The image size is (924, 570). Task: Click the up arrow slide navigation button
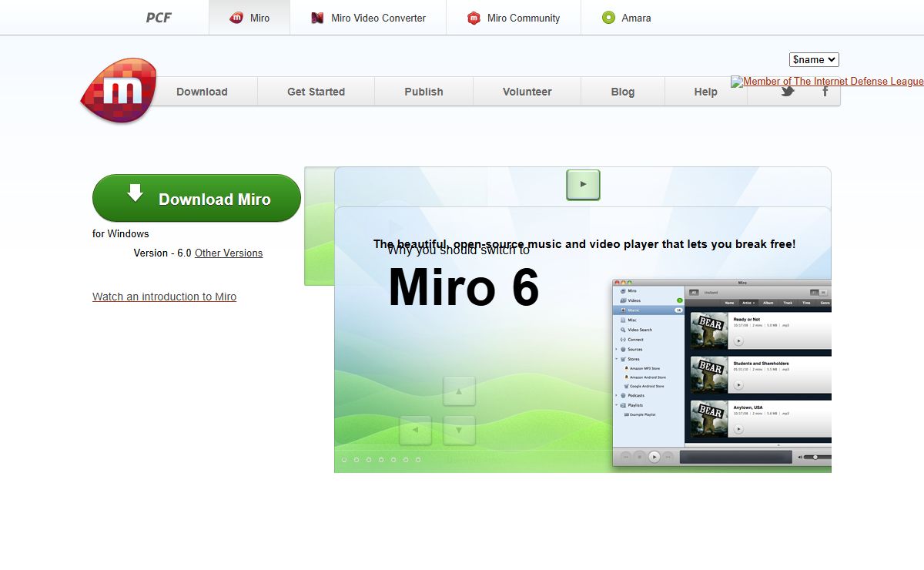(x=459, y=391)
